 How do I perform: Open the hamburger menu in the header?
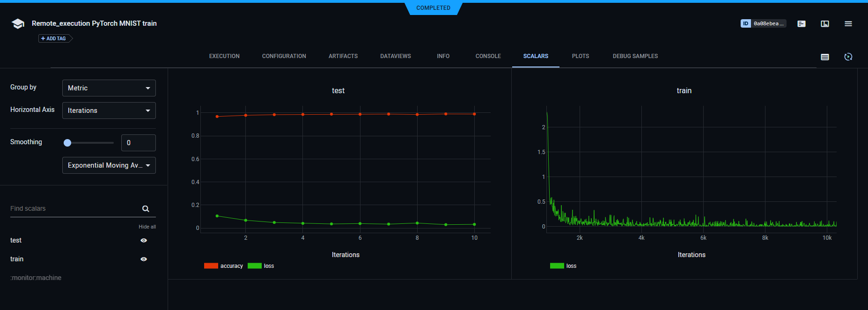click(848, 24)
